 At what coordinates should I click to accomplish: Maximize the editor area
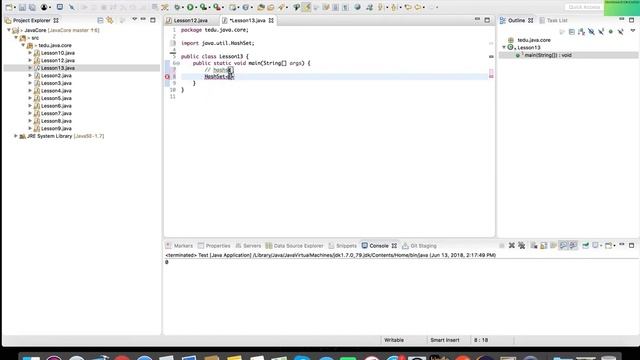coord(487,20)
